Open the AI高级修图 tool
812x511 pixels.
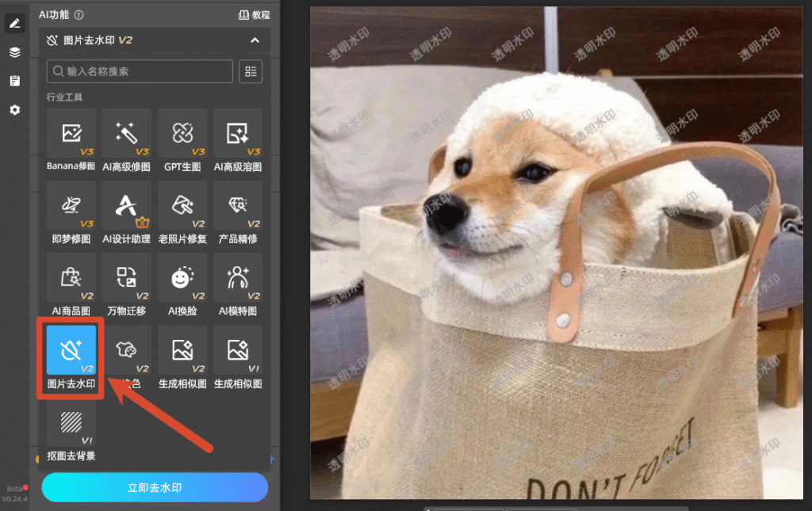point(126,140)
